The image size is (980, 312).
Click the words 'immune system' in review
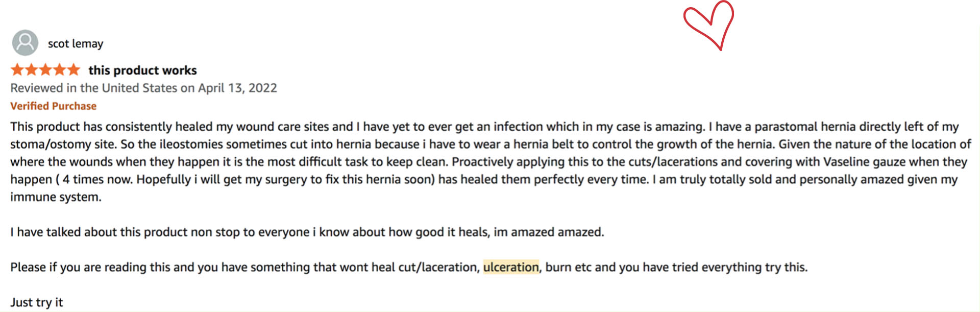[55, 197]
